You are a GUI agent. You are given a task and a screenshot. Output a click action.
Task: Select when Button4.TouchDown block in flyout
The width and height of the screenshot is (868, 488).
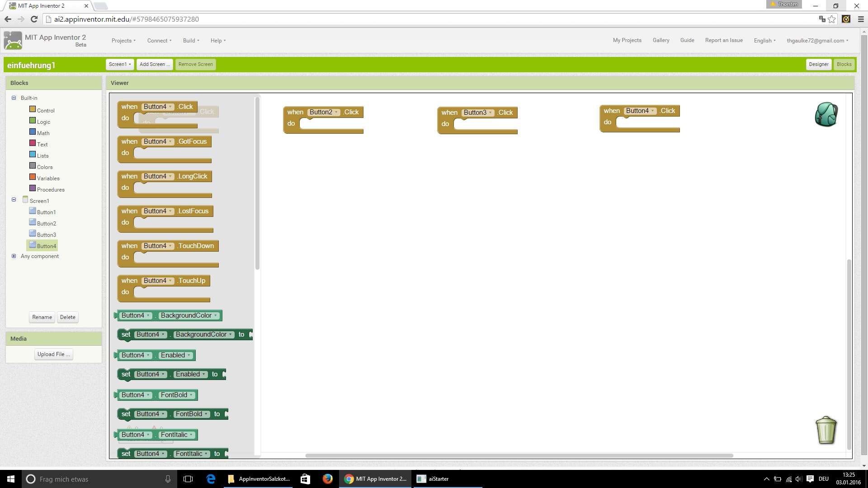pyautogui.click(x=168, y=254)
